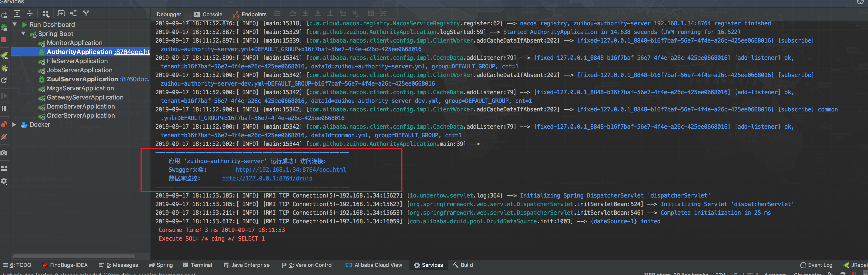Click the Pause Program icon
Screen dimensions: 868x275
pyautogui.click(x=4, y=108)
